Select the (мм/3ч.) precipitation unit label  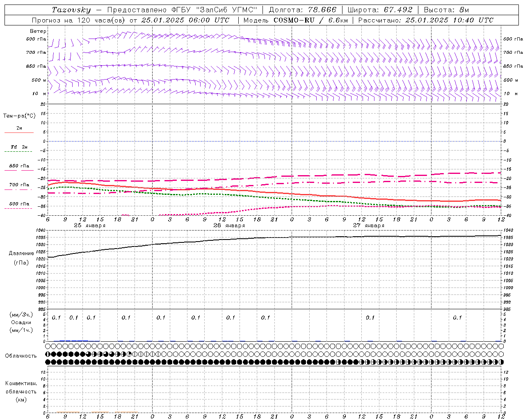pos(21,315)
